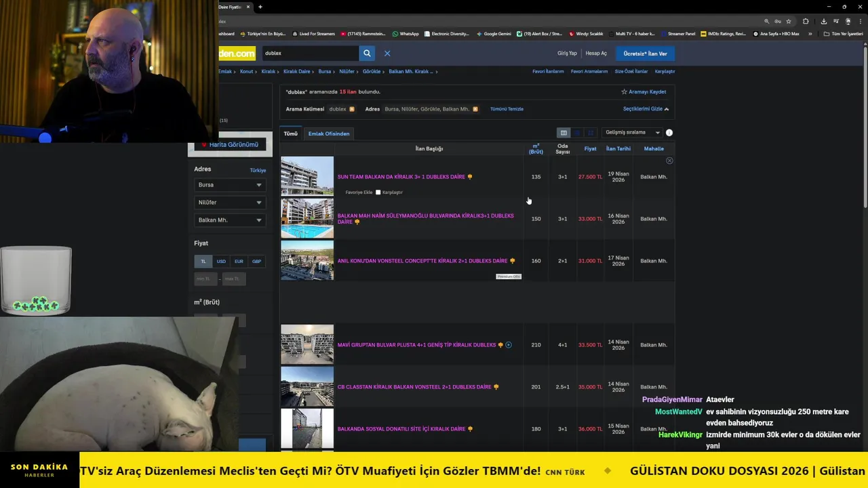The width and height of the screenshot is (868, 488).
Task: Show more bookmarks with the chevron
Action: click(810, 33)
